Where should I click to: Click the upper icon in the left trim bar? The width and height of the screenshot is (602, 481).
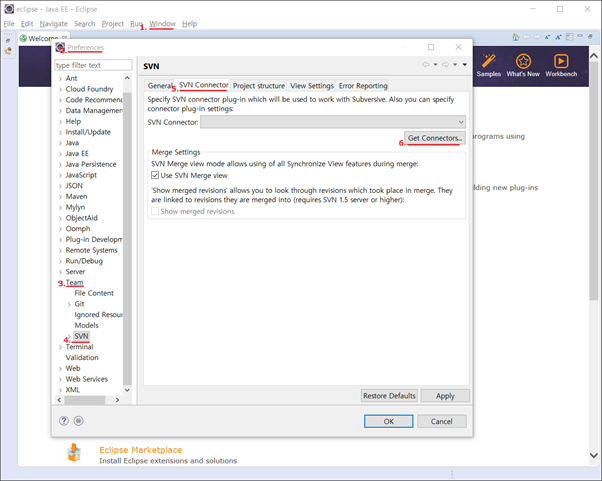point(8,40)
